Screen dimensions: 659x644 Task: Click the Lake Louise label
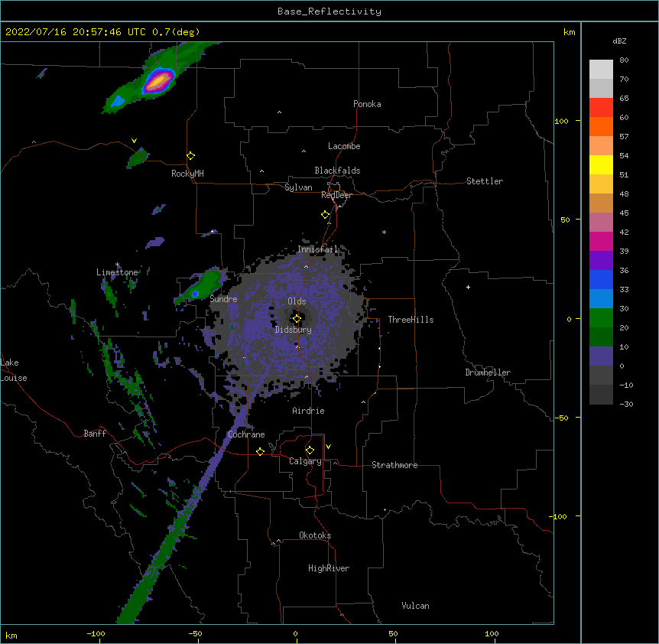pos(14,370)
